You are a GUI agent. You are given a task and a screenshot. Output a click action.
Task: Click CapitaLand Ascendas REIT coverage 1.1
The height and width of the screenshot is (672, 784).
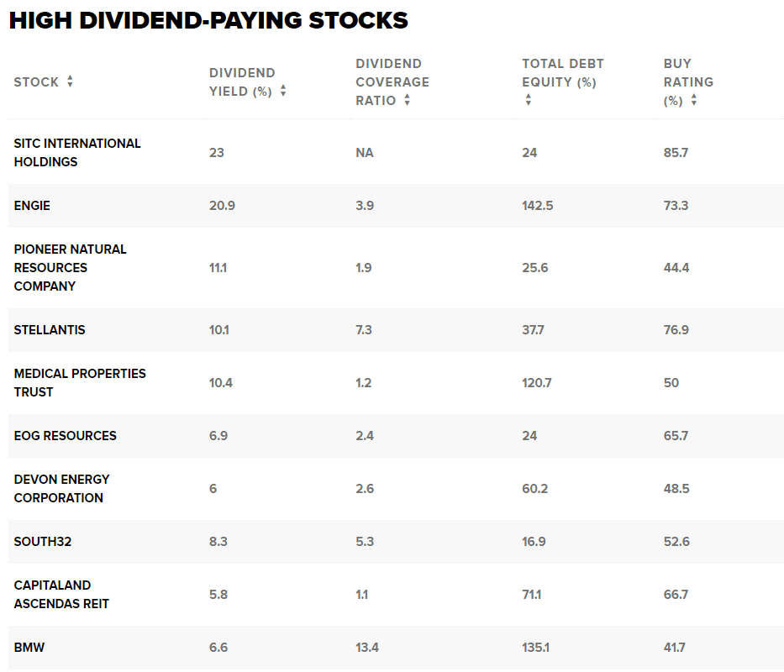361,595
